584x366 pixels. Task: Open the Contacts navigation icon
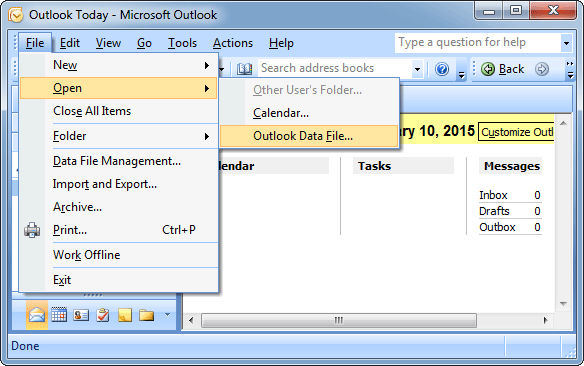(x=81, y=315)
